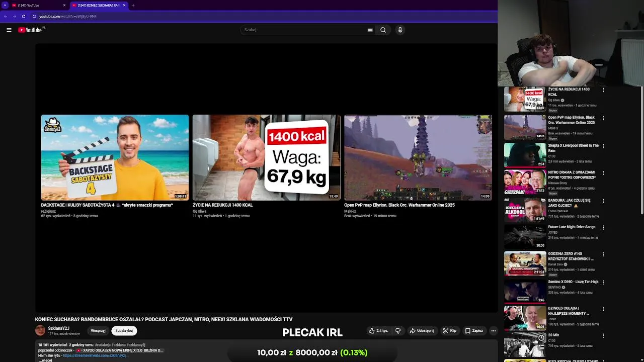This screenshot has height=362, width=644.
Task: Open options menu for "23 Mix"
Action: [x=603, y=336]
